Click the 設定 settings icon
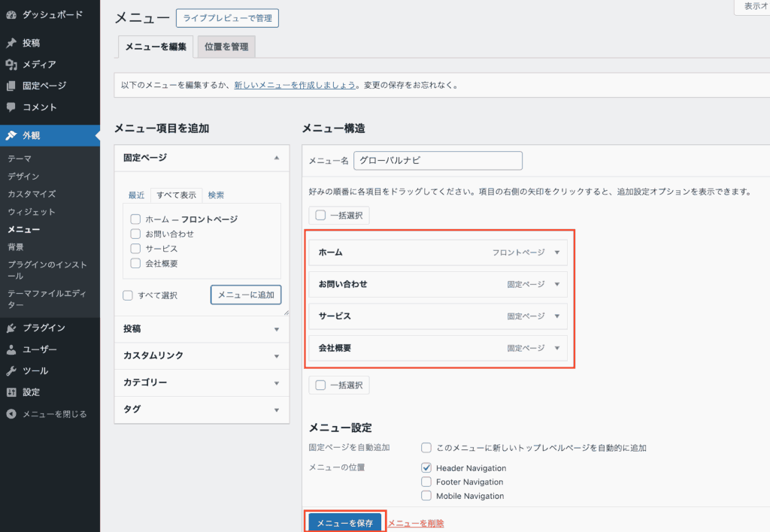The height and width of the screenshot is (532, 770). [11, 392]
